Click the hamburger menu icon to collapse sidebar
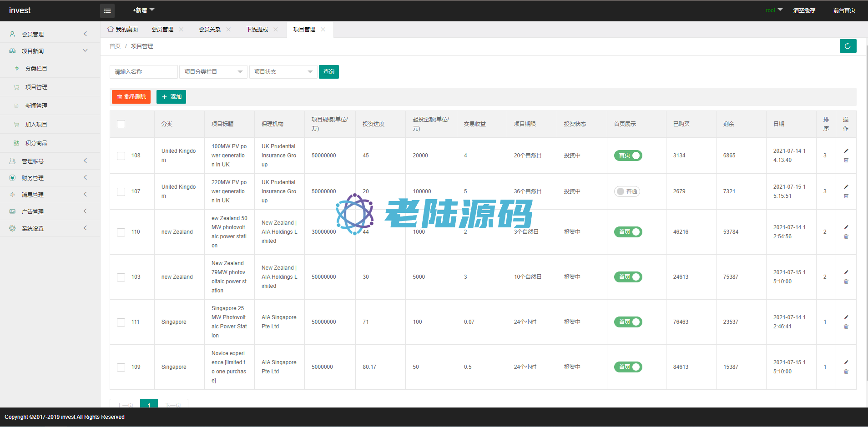The height and width of the screenshot is (427, 868). coord(107,10)
